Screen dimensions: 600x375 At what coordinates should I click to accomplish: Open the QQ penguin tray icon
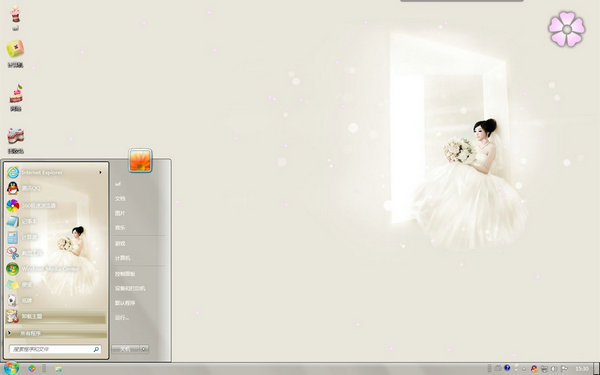pyautogui.click(x=534, y=369)
